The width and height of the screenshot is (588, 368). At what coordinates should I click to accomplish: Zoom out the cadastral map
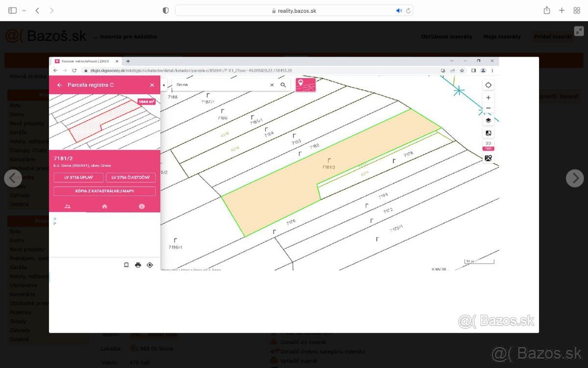pyautogui.click(x=488, y=108)
